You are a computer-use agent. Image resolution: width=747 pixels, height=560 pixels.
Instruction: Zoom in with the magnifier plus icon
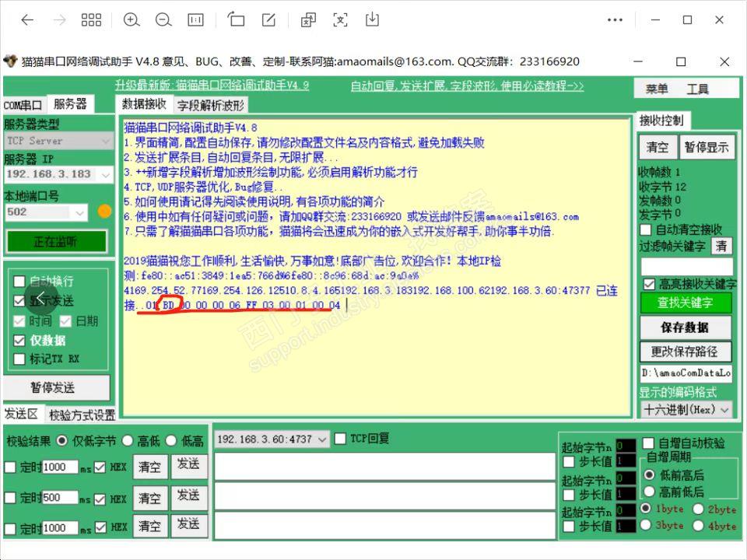pyautogui.click(x=131, y=20)
